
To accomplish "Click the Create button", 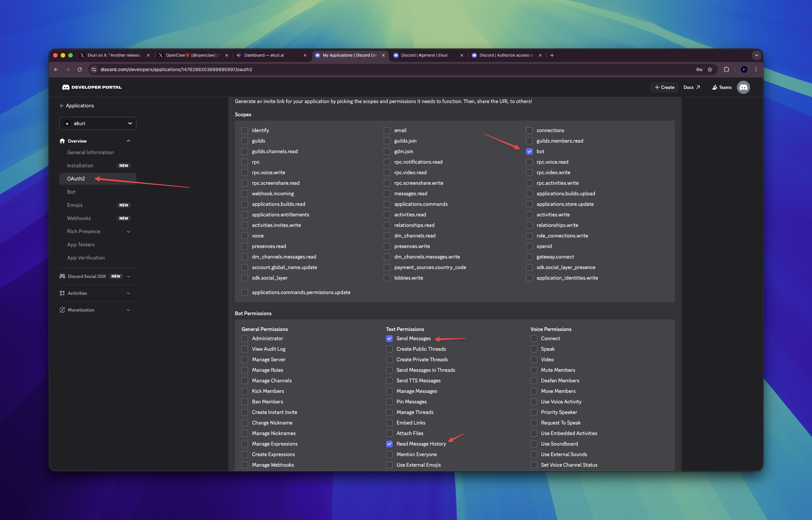I will [664, 87].
